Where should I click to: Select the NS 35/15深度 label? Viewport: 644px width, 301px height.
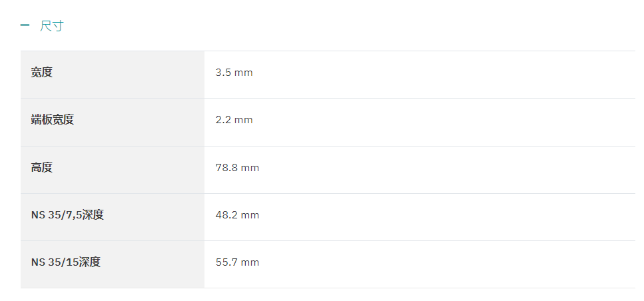point(66,262)
